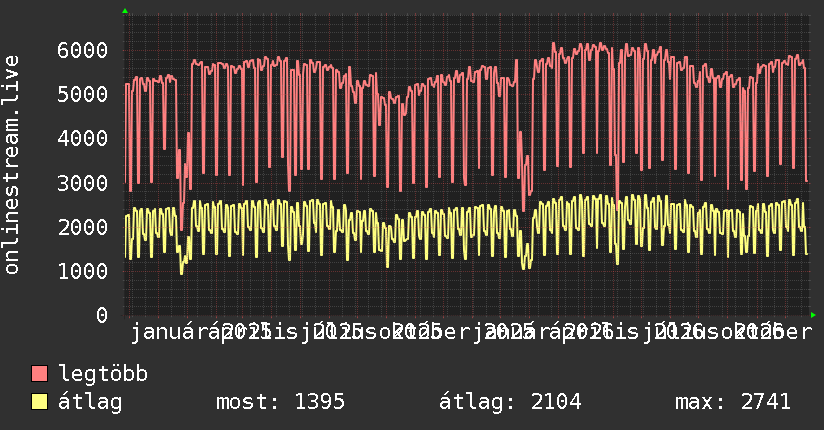Screen dimensions: 824x430
Task: Click the yellow line's lowest dip on the left
Action: [x=182, y=272]
